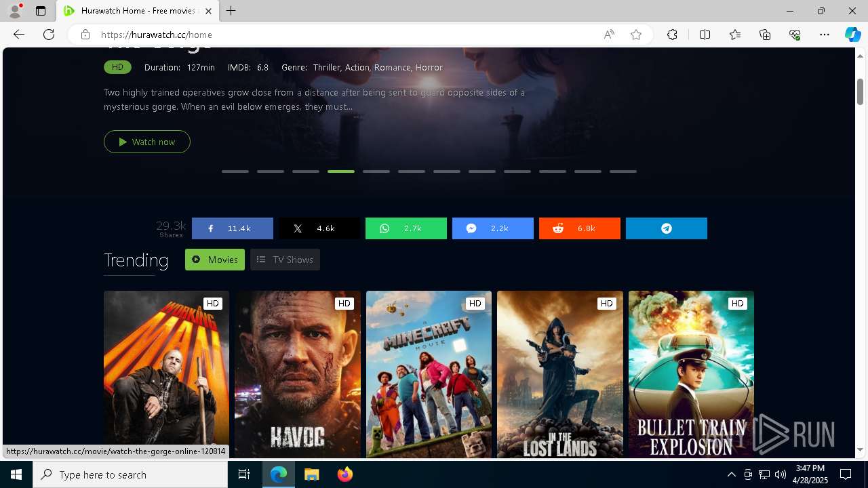Viewport: 868px width, 488px height.
Task: Open File Explorer from taskbar
Action: coord(311,474)
